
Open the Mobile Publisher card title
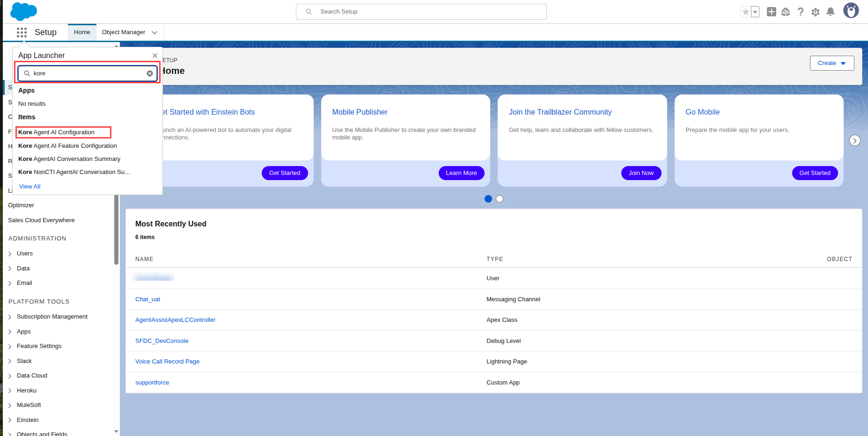[x=360, y=112]
